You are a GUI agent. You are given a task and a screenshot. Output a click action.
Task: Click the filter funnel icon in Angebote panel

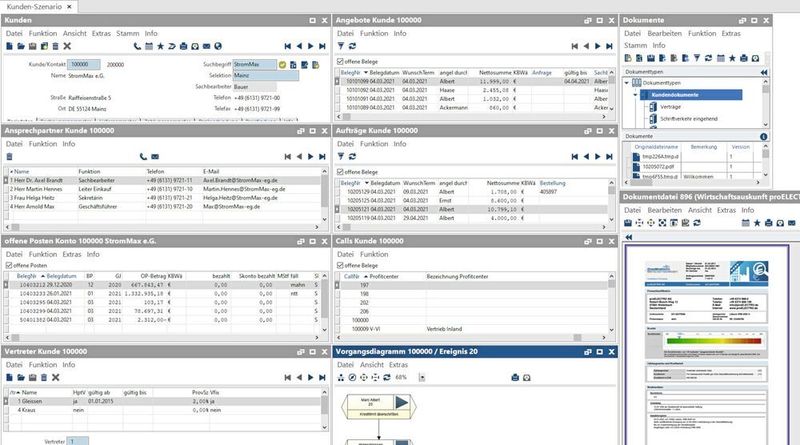pyautogui.click(x=340, y=46)
